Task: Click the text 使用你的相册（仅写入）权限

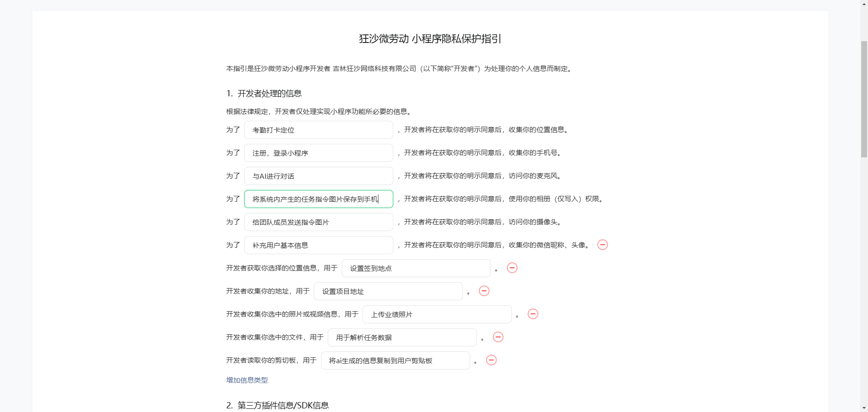Action: point(554,199)
